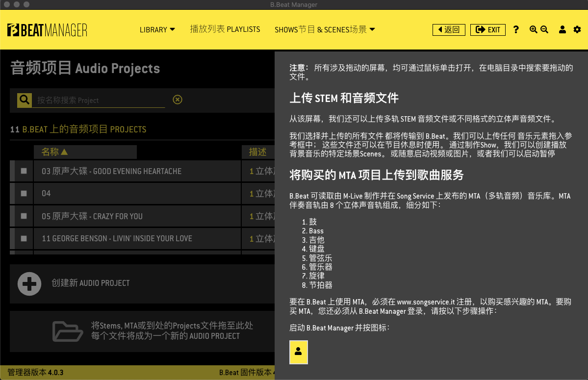Click the 描述 column header
Screen dimensions: 588x380
coord(258,152)
